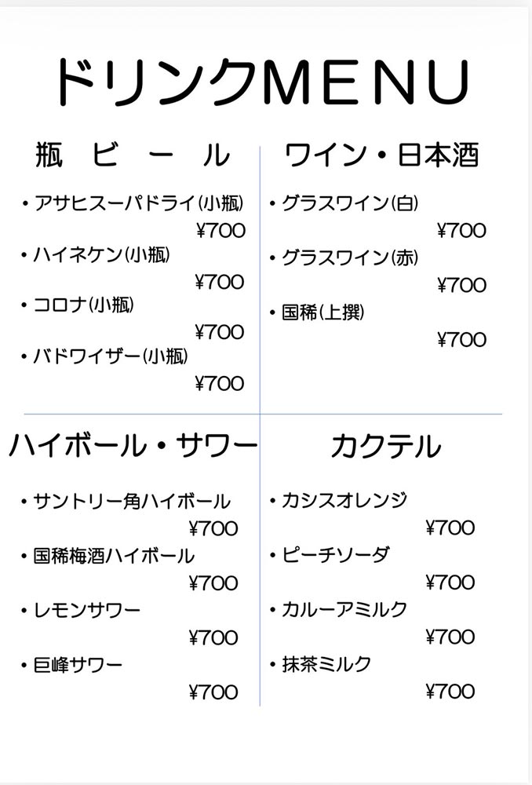Select the ワイン・日本酒 section heading
The width and height of the screenshot is (532, 785).
(381, 155)
